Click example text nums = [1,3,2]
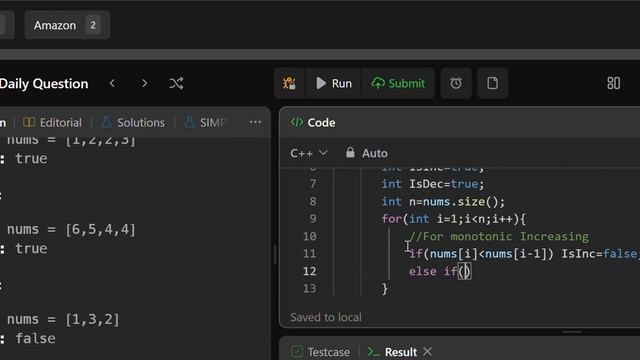The height and width of the screenshot is (360, 640). pos(63,319)
